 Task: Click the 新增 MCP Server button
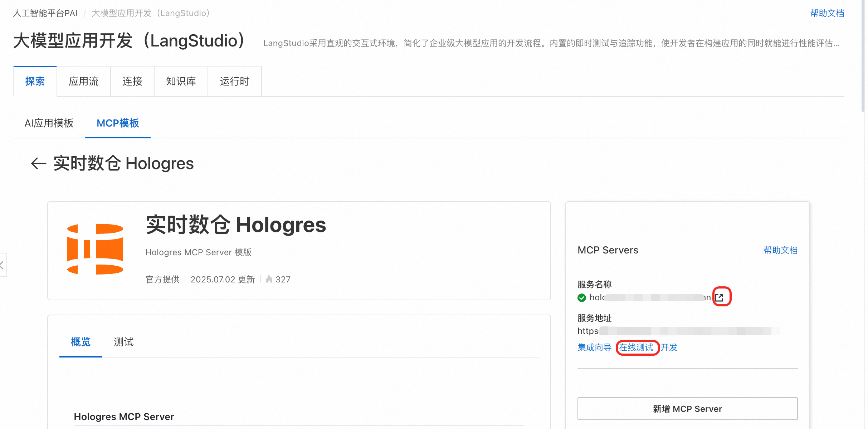[x=688, y=409]
